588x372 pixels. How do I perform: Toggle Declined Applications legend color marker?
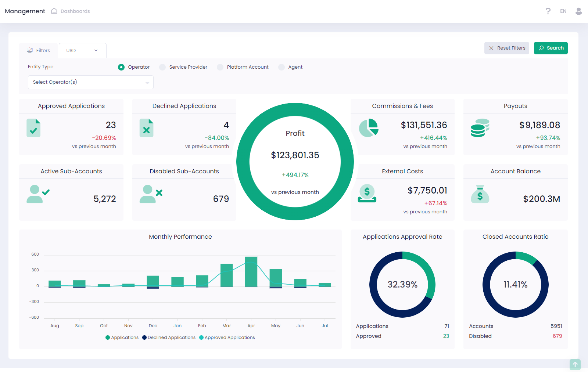pos(144,337)
